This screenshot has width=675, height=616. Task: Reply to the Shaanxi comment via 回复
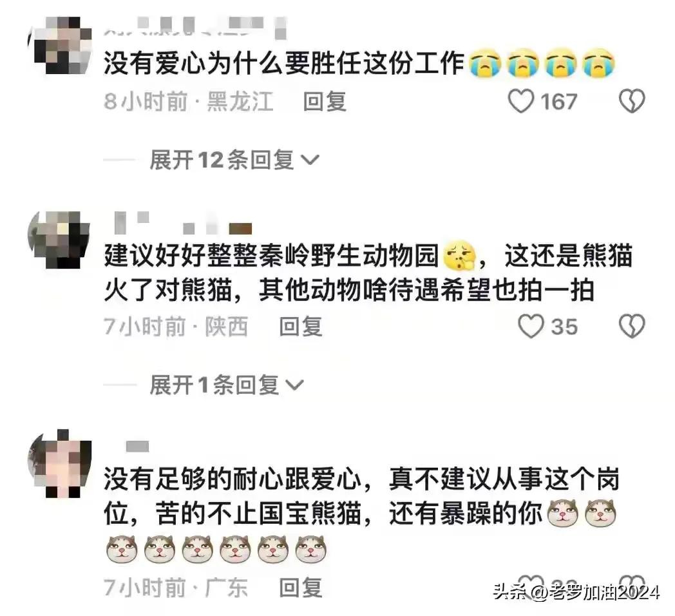point(301,326)
